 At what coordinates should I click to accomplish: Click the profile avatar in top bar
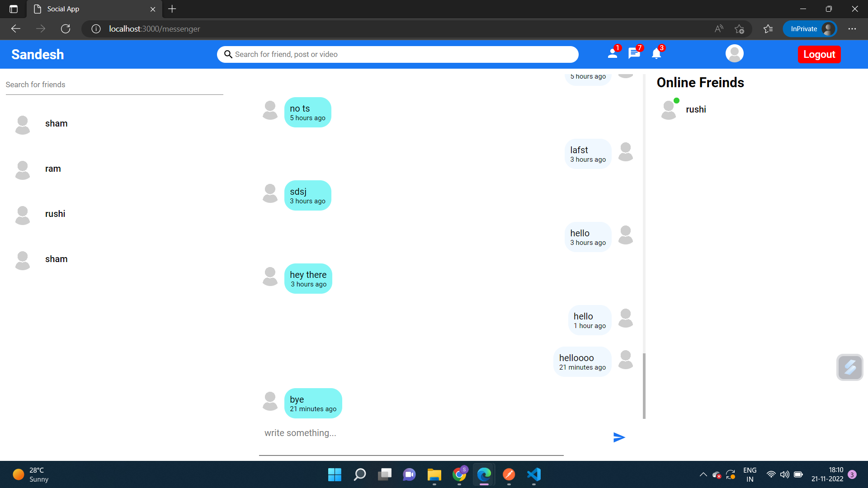tap(734, 54)
